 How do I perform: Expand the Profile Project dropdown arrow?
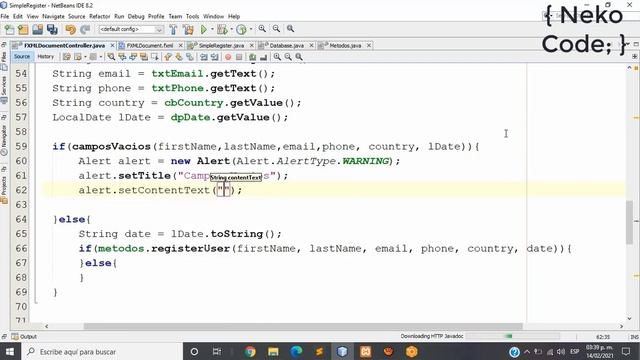251,29
